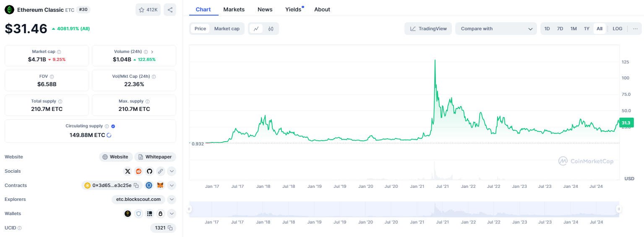Switch to the Markets tab
Image resolution: width=644 pixels, height=237 pixels.
[234, 9]
